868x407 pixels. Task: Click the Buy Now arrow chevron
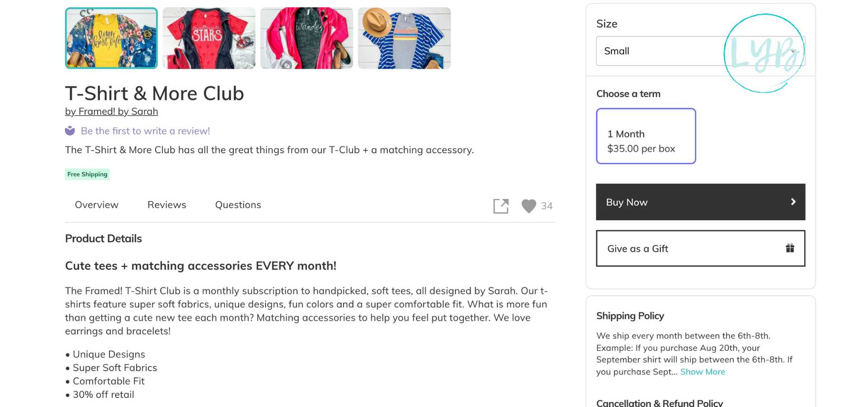pyautogui.click(x=793, y=202)
